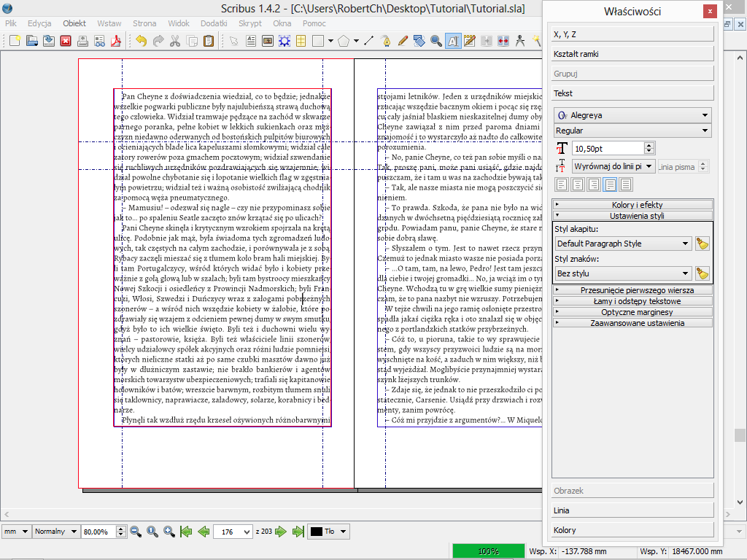Open the Wstaw menu
The image size is (747, 560).
click(x=109, y=23)
